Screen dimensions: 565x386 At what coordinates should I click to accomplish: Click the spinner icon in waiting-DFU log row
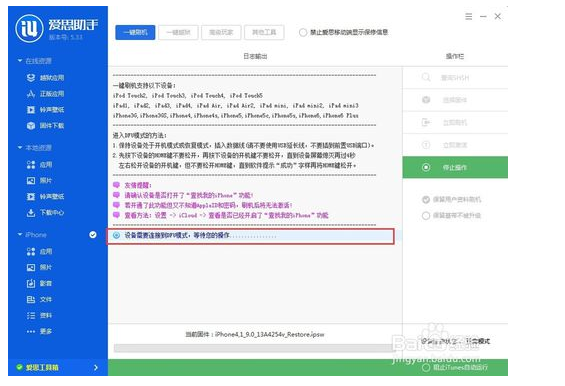click(116, 235)
